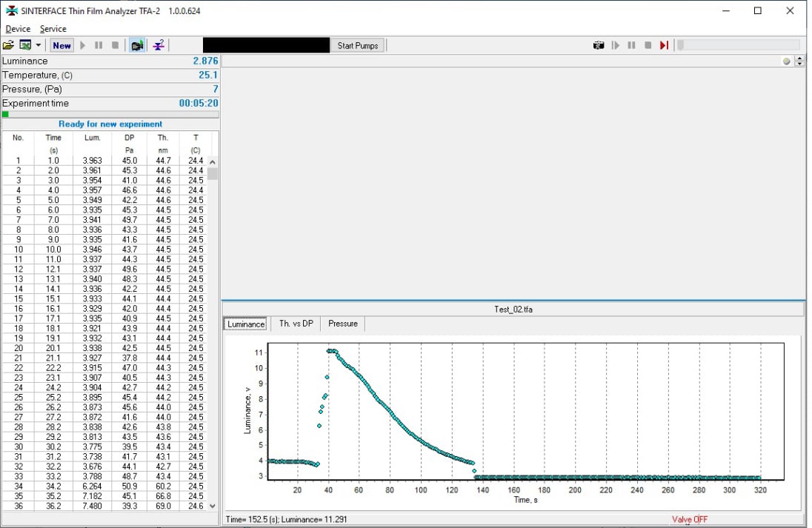Click Experiment time value 00:05:20
Image resolution: width=812 pixels, height=528 pixels.
[x=199, y=103]
